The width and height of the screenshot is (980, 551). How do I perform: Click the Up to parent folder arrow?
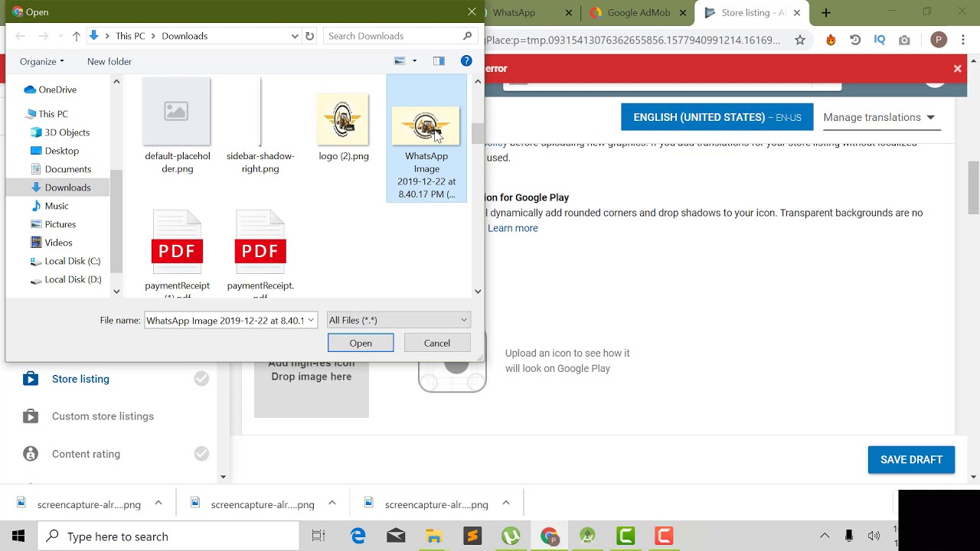[x=76, y=36]
